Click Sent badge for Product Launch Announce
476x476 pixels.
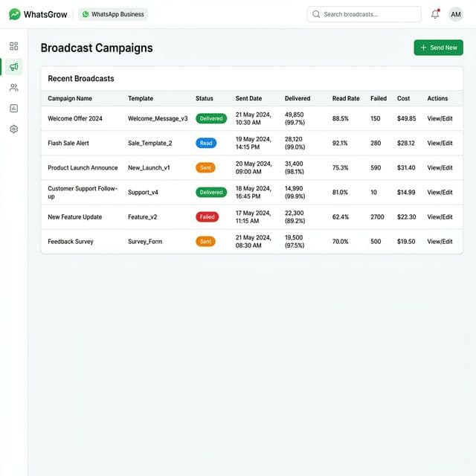tap(205, 168)
